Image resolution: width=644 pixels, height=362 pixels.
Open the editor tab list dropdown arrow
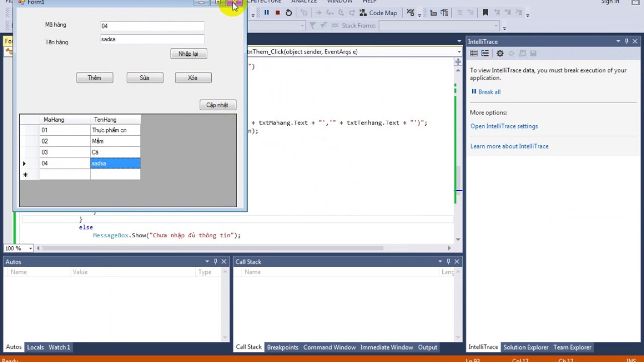point(459,41)
